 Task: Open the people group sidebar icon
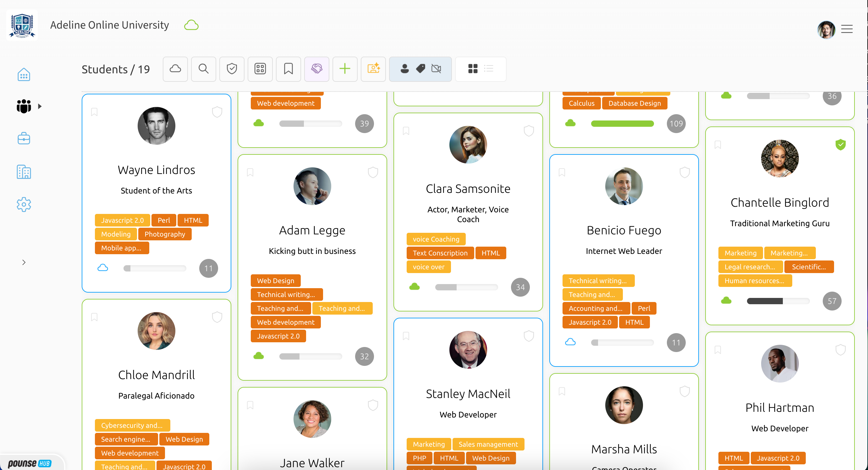click(x=24, y=106)
